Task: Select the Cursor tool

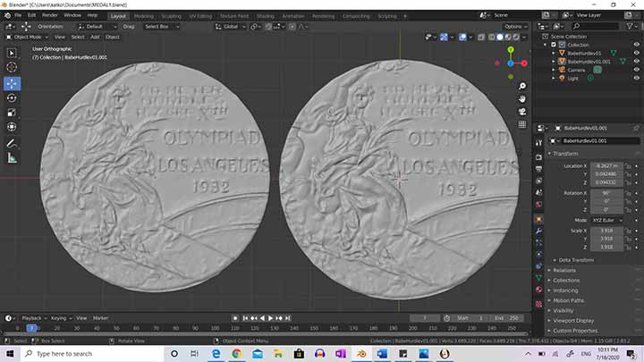Action: click(x=13, y=67)
